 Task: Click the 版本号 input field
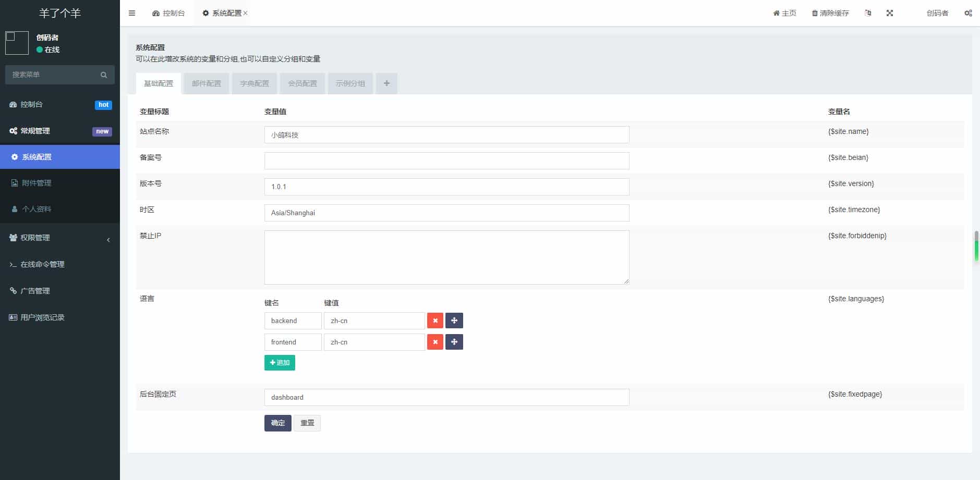click(447, 187)
